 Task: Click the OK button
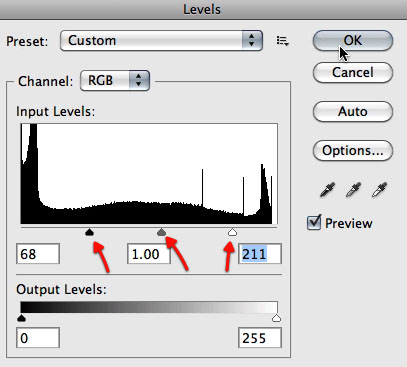[x=353, y=41]
